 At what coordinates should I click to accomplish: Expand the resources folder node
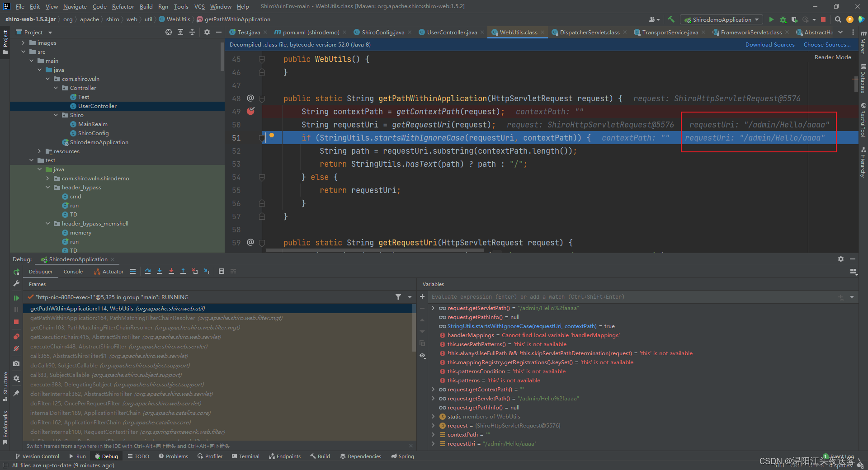coord(39,151)
